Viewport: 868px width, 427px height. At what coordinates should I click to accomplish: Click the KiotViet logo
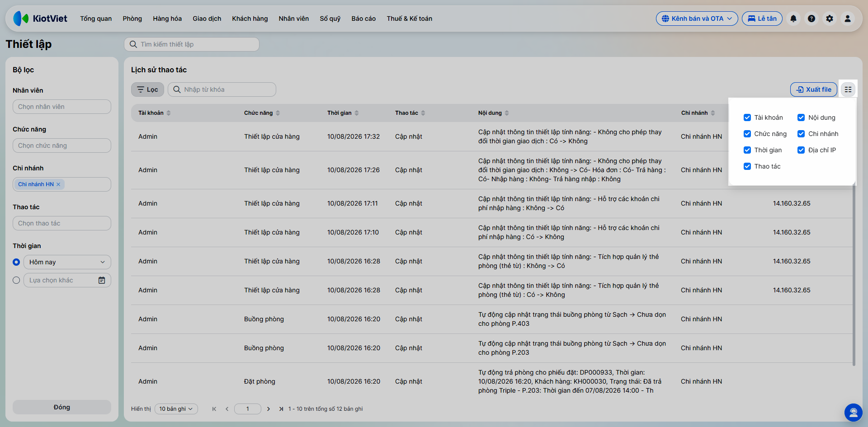(x=40, y=19)
